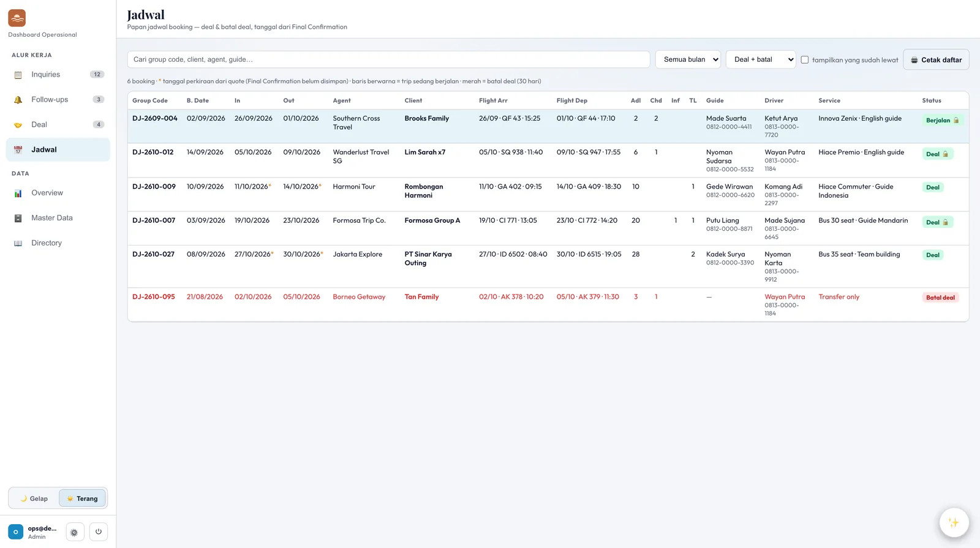Click the Dashboard Operasional logo icon
The height and width of the screenshot is (548, 980).
coord(17,18)
